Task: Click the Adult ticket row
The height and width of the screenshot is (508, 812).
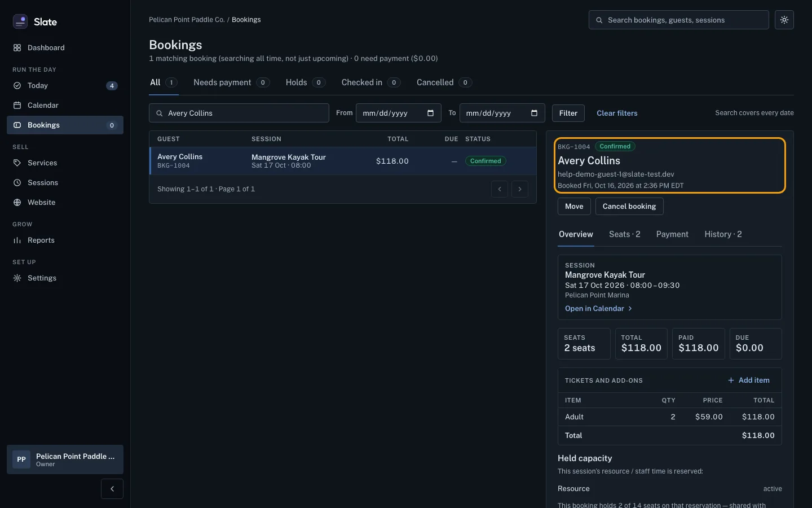Action: [x=670, y=417]
